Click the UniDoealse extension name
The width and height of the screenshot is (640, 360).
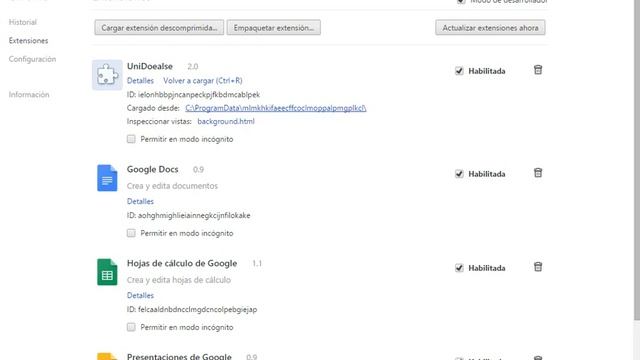pyautogui.click(x=150, y=66)
